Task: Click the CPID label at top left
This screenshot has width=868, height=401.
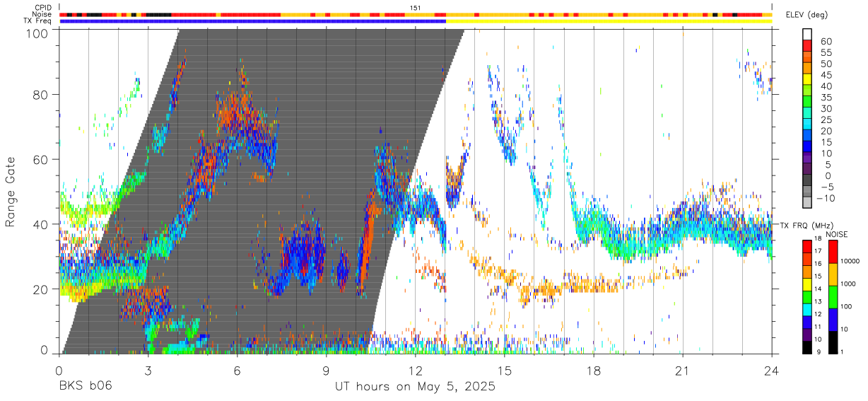Action: click(x=44, y=8)
